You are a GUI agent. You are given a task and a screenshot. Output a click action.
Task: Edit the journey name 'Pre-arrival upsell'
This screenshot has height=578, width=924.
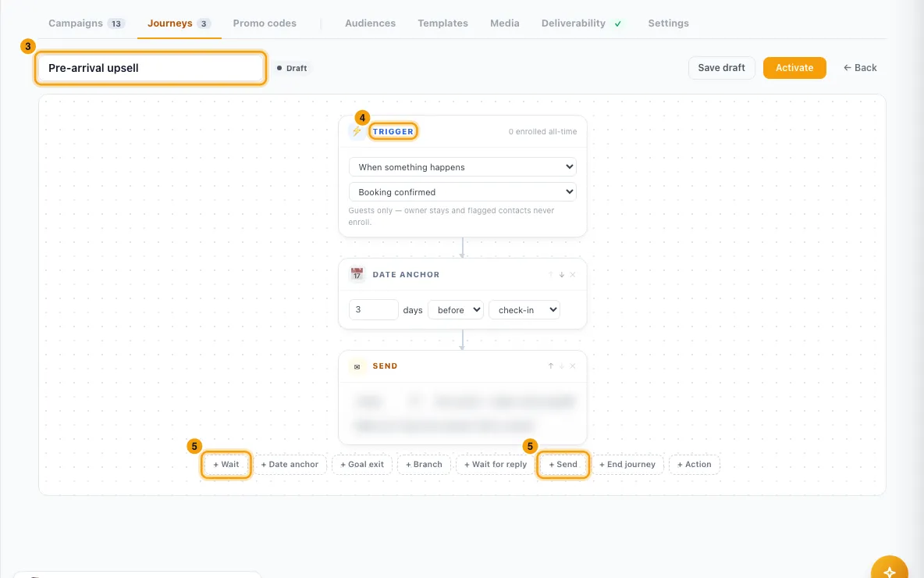point(150,68)
